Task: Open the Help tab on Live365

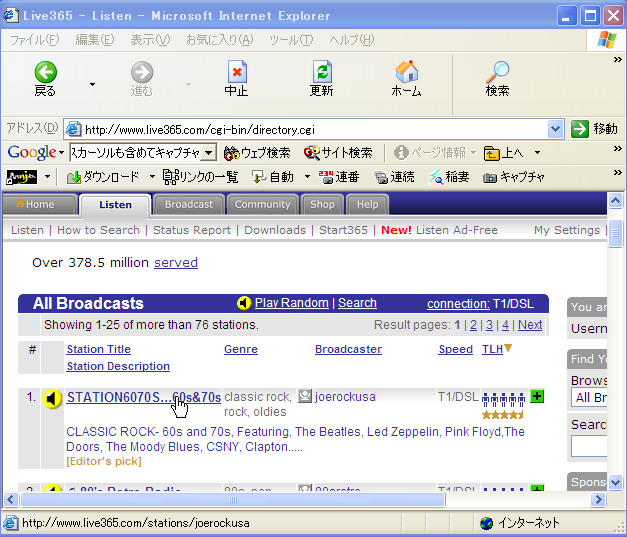Action: pos(367,204)
